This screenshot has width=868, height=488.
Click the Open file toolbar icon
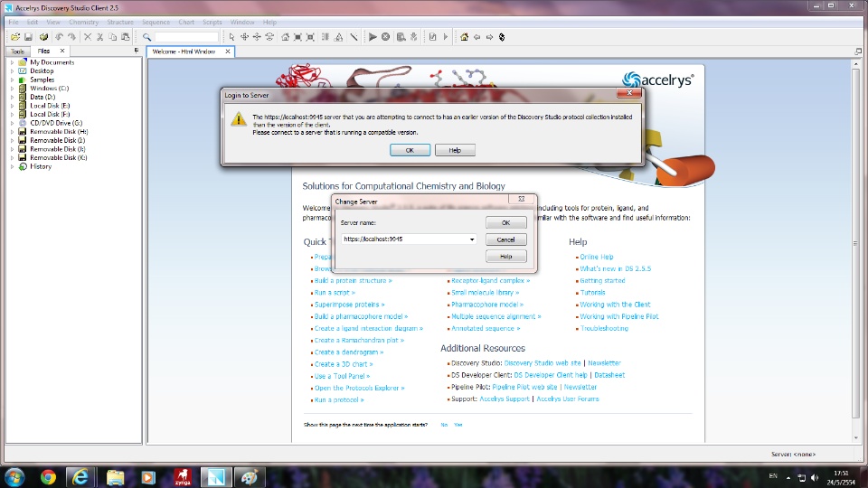15,37
